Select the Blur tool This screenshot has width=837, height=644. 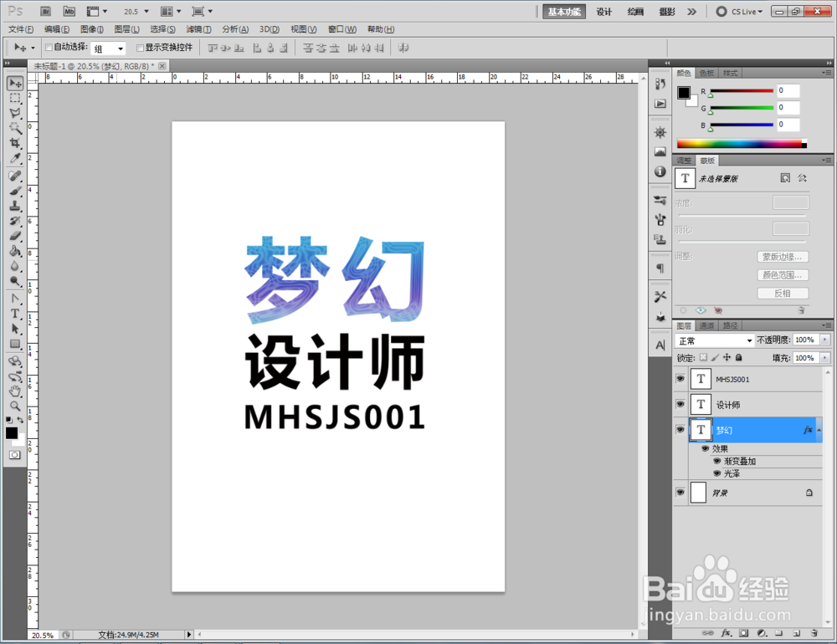[x=15, y=266]
